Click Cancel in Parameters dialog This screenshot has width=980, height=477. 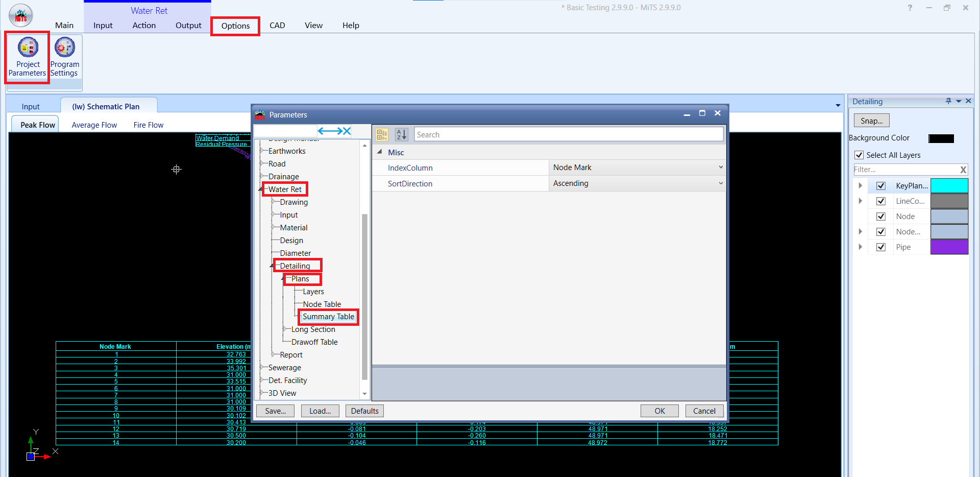pos(704,411)
